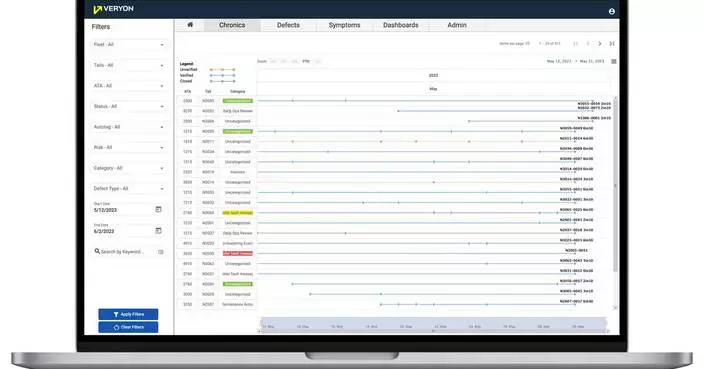704x369 pixels.
Task: Expand the Status - All filter dropdown
Action: [128, 106]
